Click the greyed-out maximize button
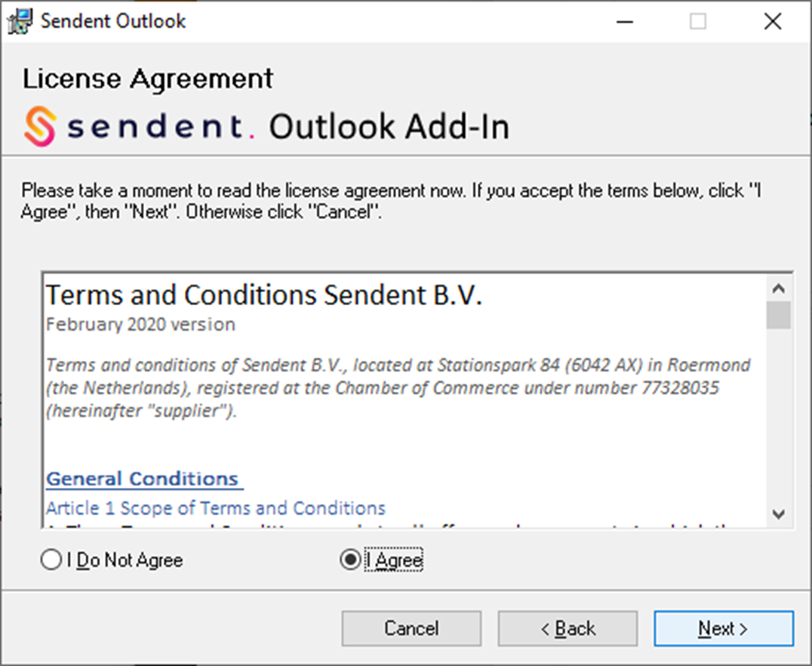This screenshot has height=666, width=812. pyautogui.click(x=697, y=22)
